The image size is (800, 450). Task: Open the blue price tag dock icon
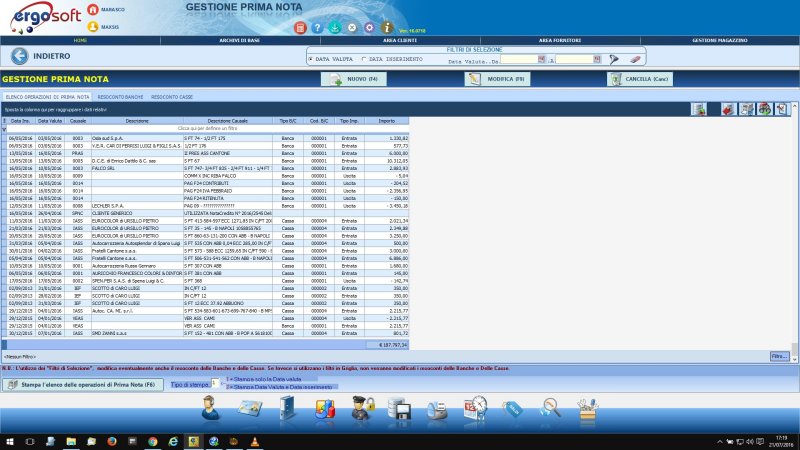(x=512, y=409)
